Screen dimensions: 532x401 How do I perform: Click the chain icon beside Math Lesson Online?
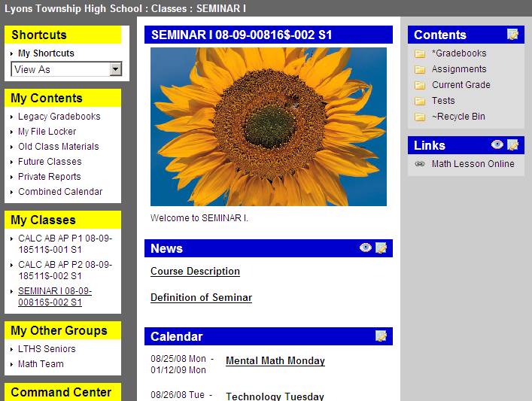pyautogui.click(x=420, y=164)
